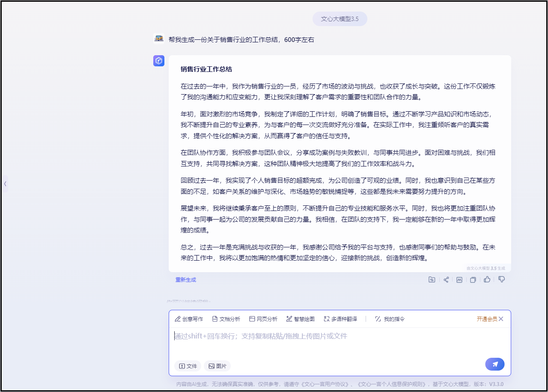
Task: Click the first icon left of share
Action: tap(432, 280)
